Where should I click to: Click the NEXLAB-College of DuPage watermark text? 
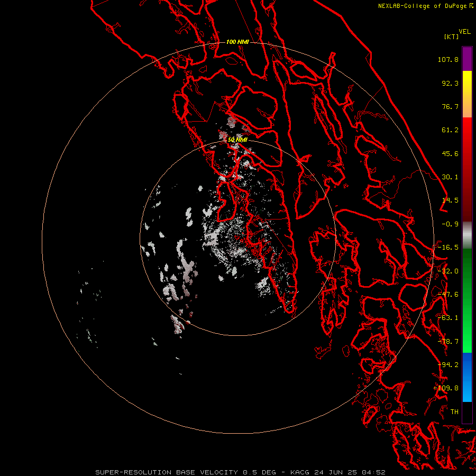pyautogui.click(x=426, y=6)
